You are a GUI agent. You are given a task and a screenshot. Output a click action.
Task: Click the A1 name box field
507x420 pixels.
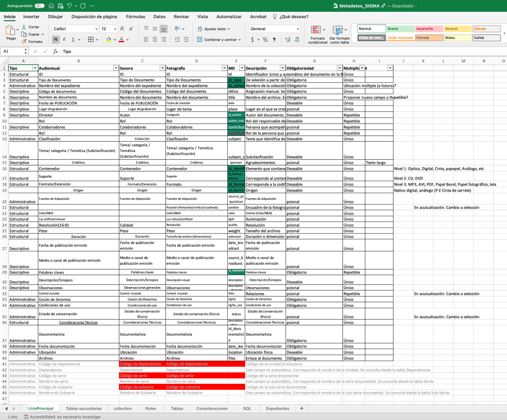[x=11, y=51]
